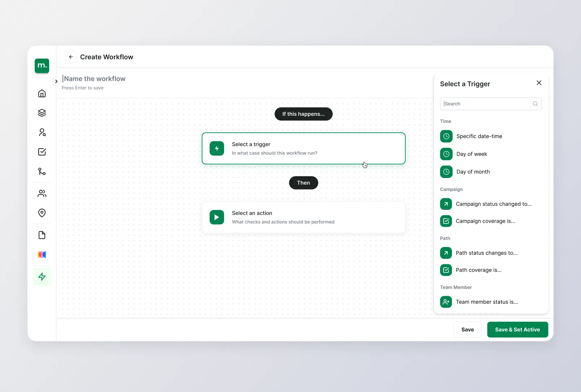The image size is (581, 392).
Task: Close the Select a Trigger panel
Action: pyautogui.click(x=539, y=83)
